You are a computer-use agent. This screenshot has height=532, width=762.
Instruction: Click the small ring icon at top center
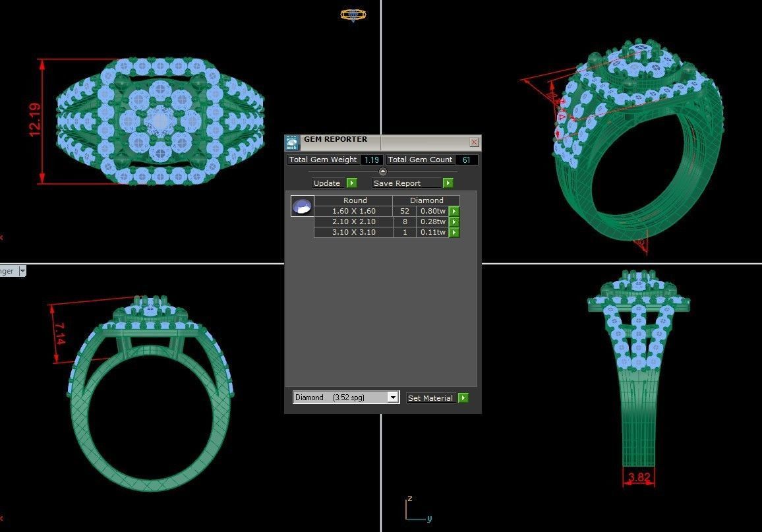pos(353,15)
